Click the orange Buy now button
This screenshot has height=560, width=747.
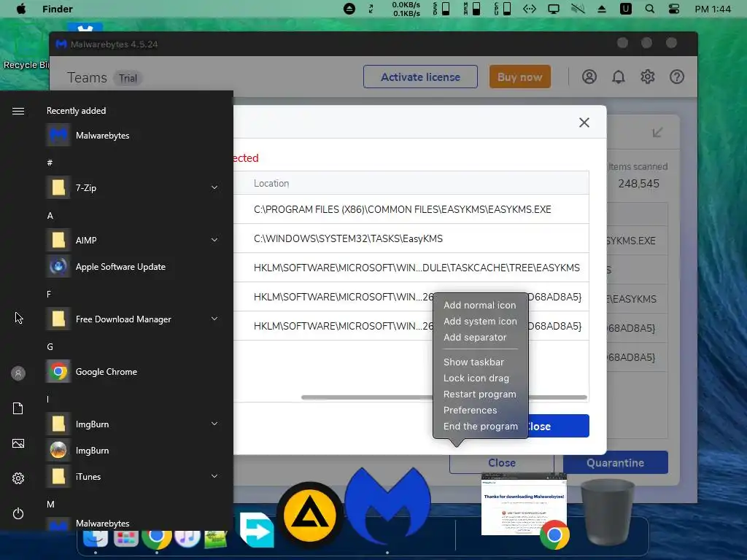(519, 77)
